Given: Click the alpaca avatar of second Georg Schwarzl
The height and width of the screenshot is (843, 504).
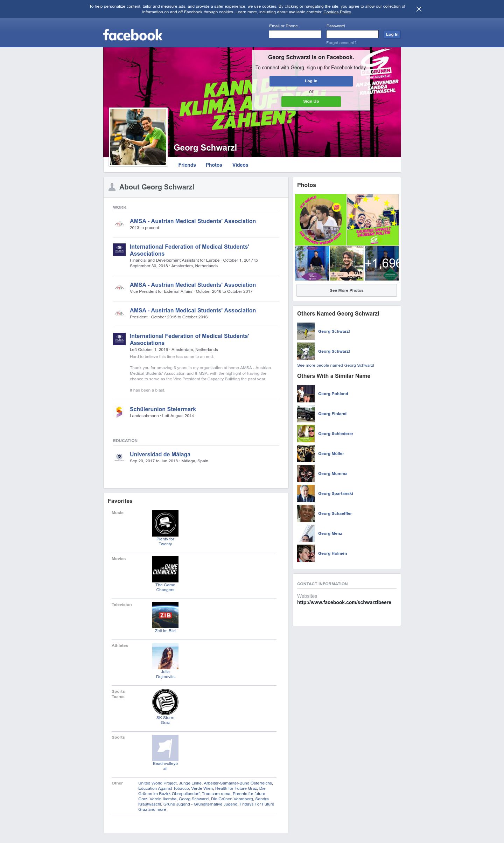Looking at the screenshot, I should 306,351.
